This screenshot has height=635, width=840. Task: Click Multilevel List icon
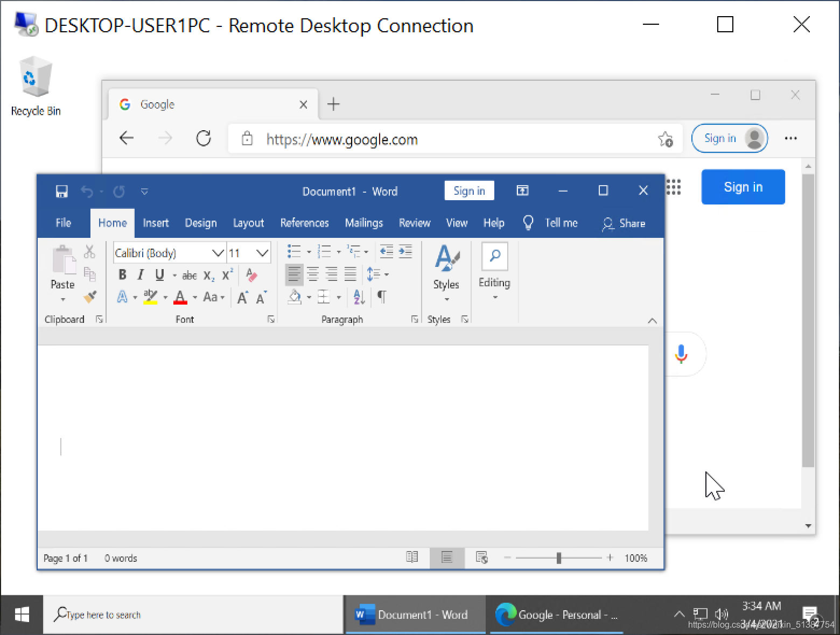pos(354,251)
